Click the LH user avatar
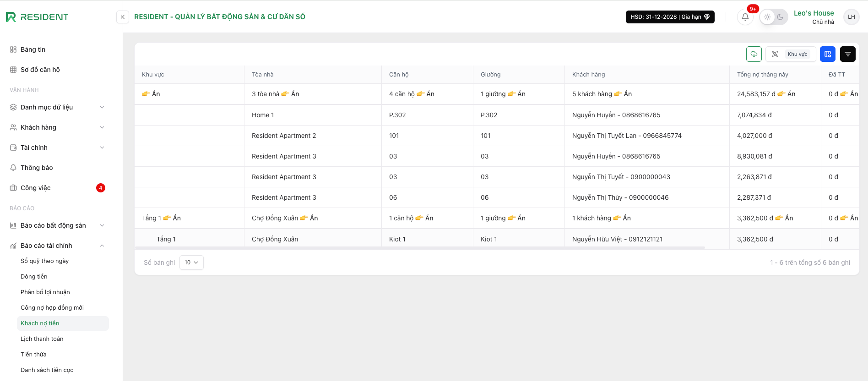The width and height of the screenshot is (868, 383). 851,17
